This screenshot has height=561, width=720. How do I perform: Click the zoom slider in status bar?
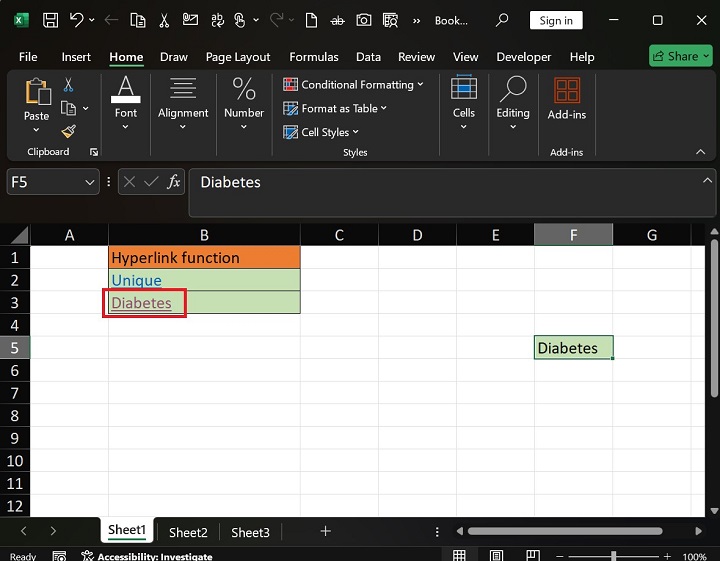(615, 556)
